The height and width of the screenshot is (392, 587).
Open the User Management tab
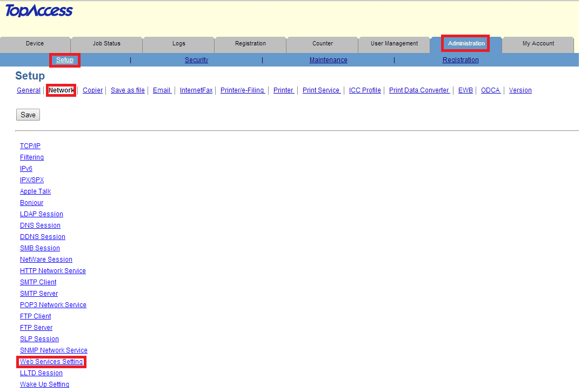[394, 43]
